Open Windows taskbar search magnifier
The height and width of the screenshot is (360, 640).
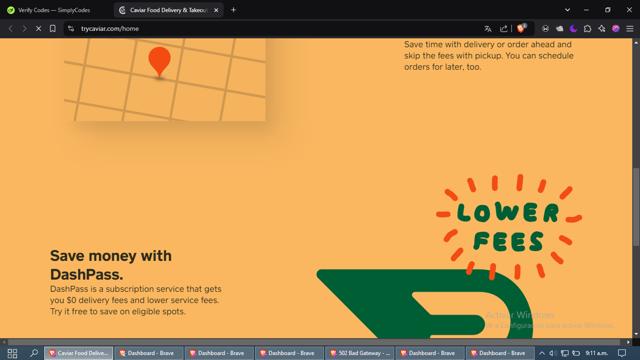click(34, 353)
